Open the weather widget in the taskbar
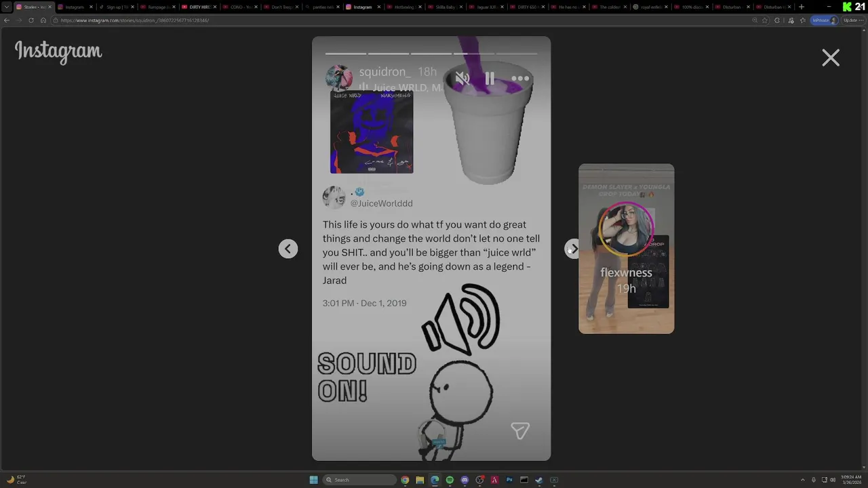 click(x=16, y=480)
